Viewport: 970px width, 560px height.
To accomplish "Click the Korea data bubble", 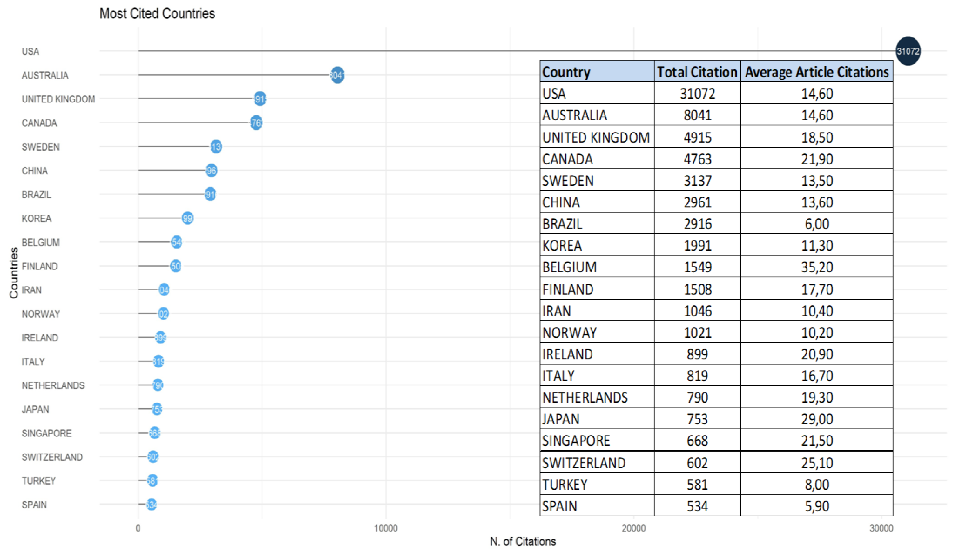I will pyautogui.click(x=187, y=218).
